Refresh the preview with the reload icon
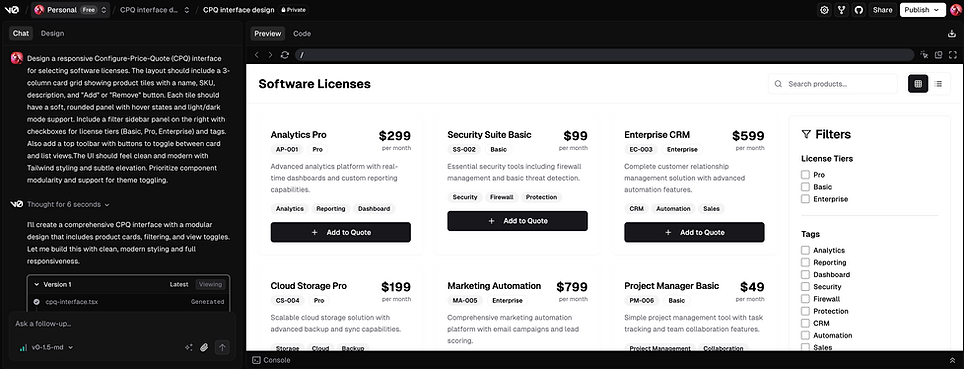 (x=285, y=55)
